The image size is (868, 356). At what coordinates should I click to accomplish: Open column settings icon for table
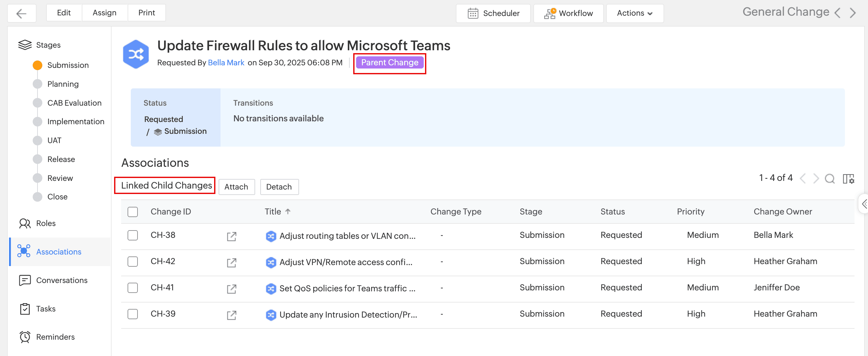click(x=848, y=179)
